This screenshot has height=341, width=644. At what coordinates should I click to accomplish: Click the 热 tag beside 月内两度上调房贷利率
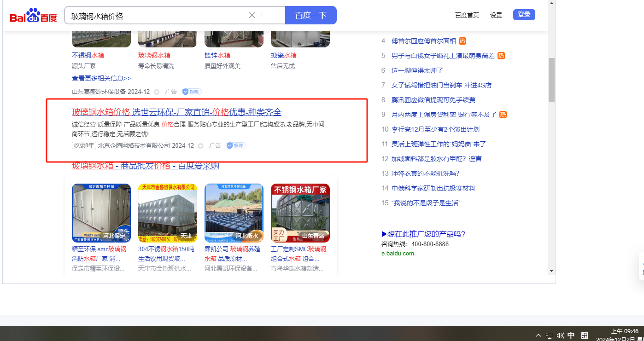click(503, 115)
